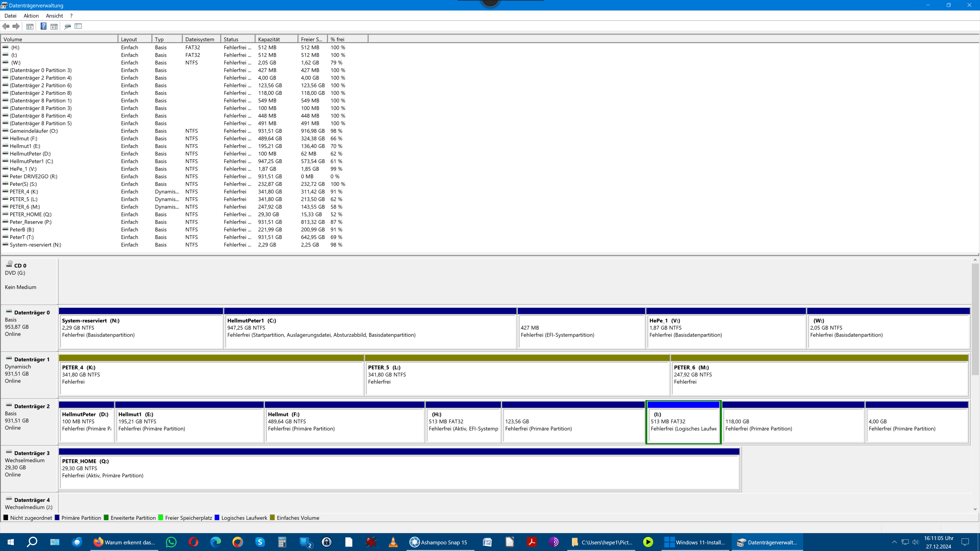
Task: Open WhatsApp icon in the taskbar
Action: pyautogui.click(x=171, y=542)
